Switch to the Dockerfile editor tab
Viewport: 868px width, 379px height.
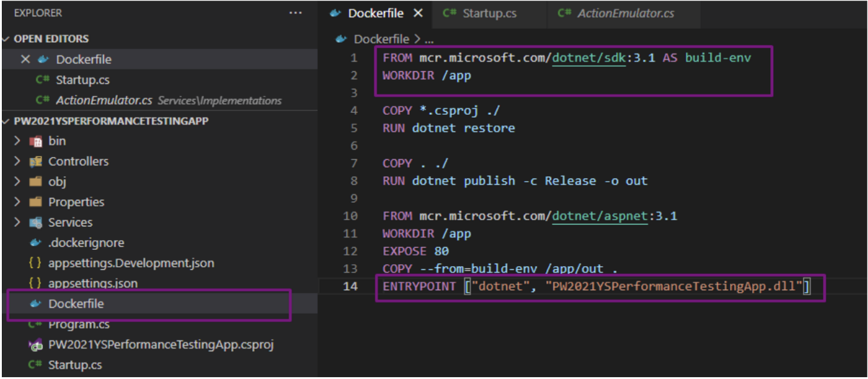pos(376,13)
